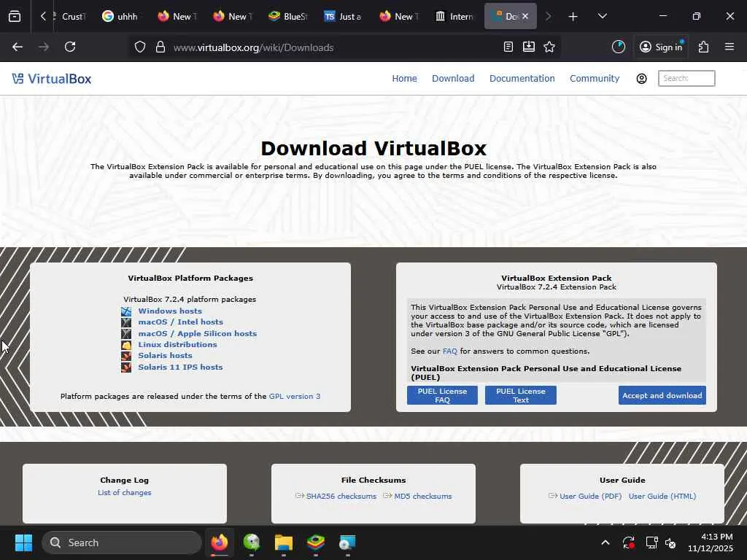Open the Firefox View tab list icon
747x560 pixels.
tap(15, 17)
